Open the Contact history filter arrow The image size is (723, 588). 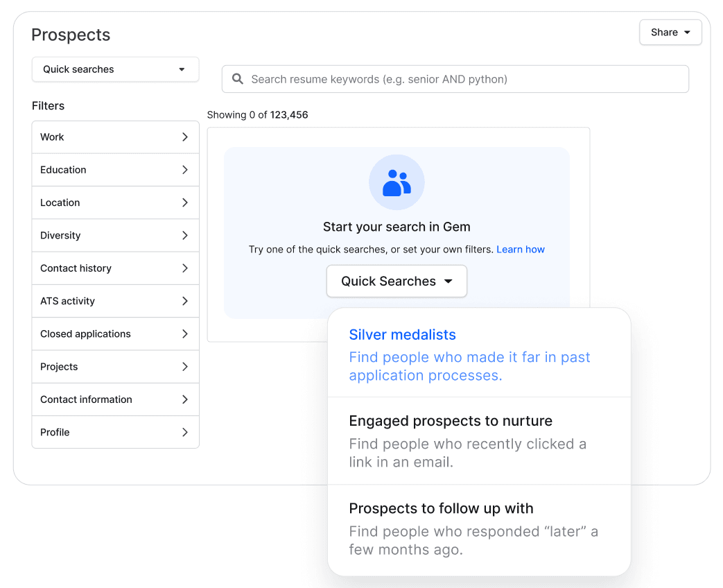click(185, 268)
